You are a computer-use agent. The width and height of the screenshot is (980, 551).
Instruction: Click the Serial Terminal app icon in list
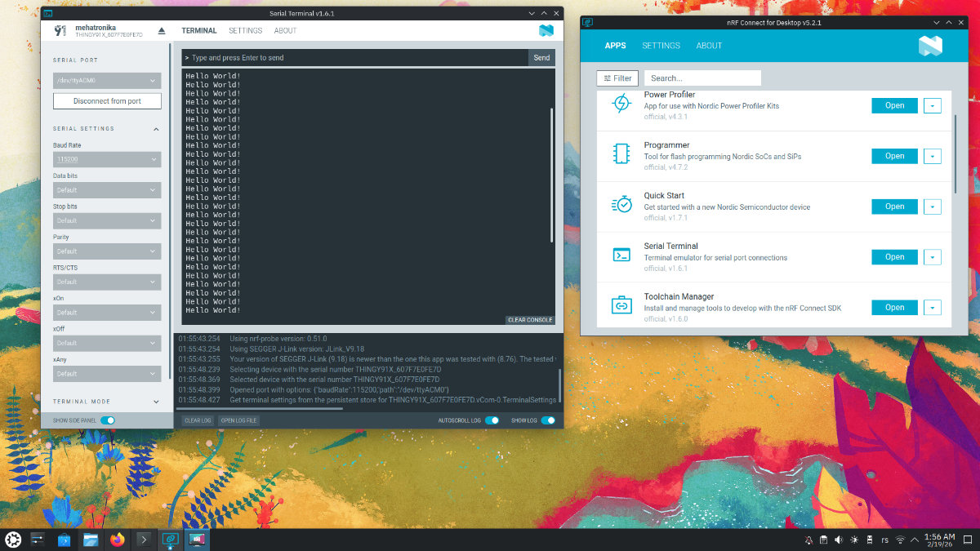[621, 255]
